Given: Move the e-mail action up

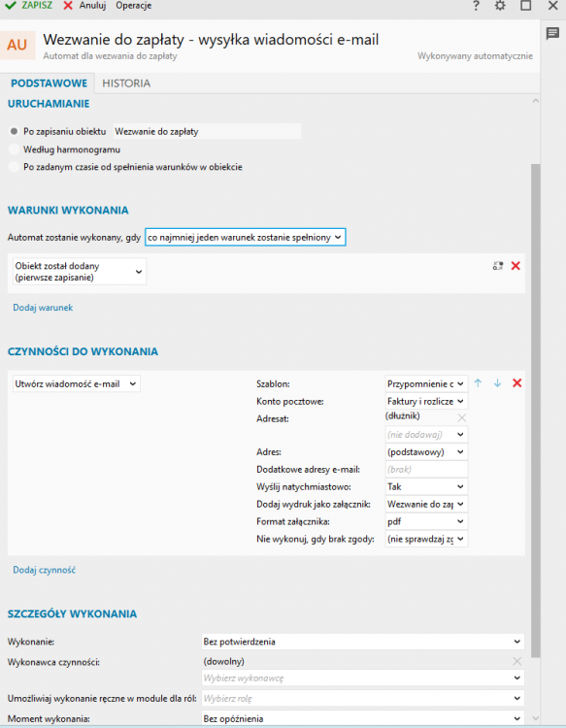Looking at the screenshot, I should click(478, 383).
